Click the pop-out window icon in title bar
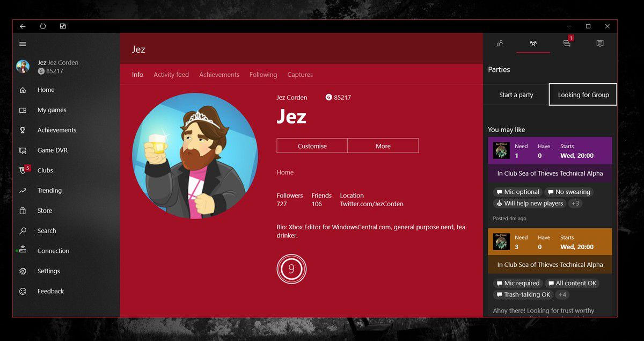This screenshot has width=644, height=341. 63,26
